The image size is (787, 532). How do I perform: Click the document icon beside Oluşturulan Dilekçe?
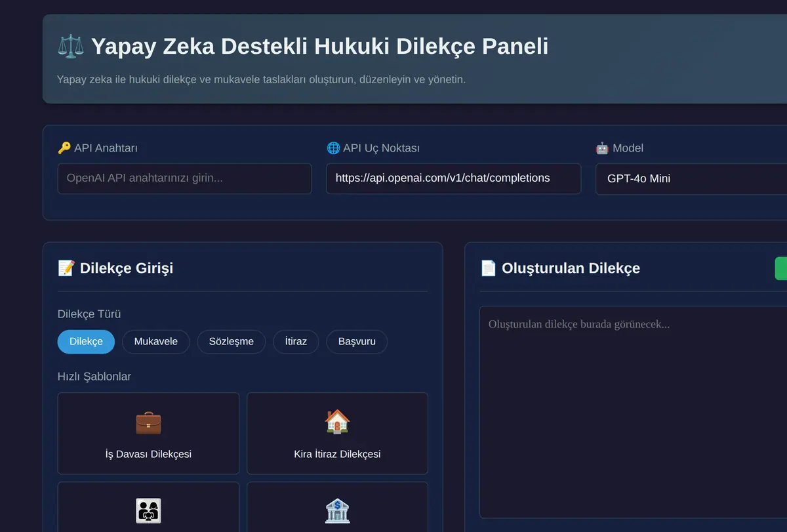tap(488, 268)
